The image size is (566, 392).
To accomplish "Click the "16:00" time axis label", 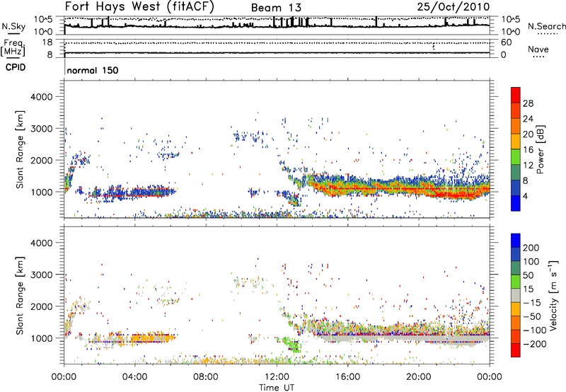I will coord(347,377).
